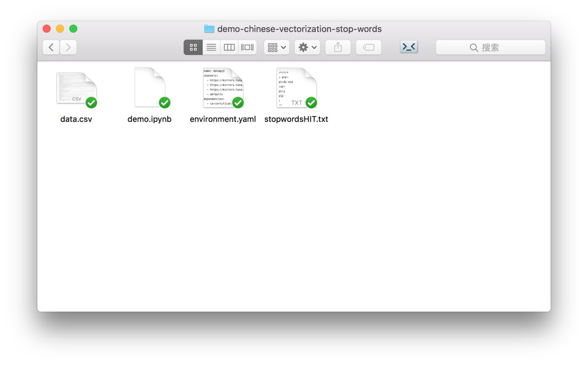This screenshot has width=588, height=365.
Task: Click the search field
Action: [490, 47]
